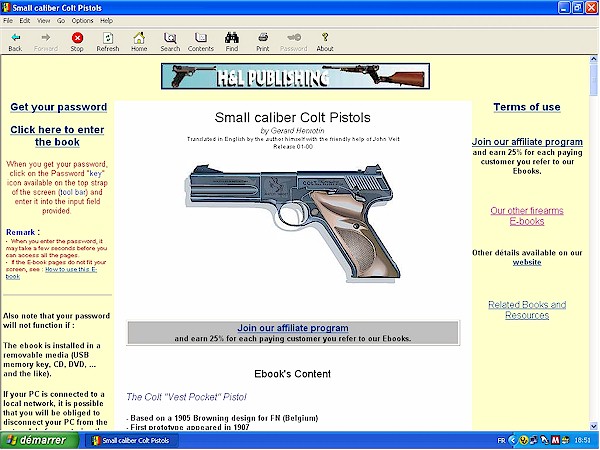Viewport: 600px width, 450px height.
Task: Click the scrollbar down arrow
Action: 593,426
